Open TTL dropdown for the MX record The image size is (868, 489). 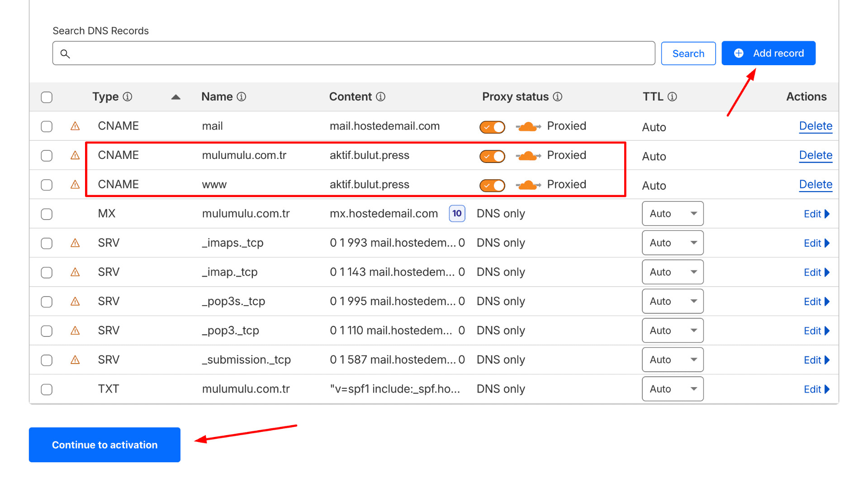pyautogui.click(x=672, y=214)
